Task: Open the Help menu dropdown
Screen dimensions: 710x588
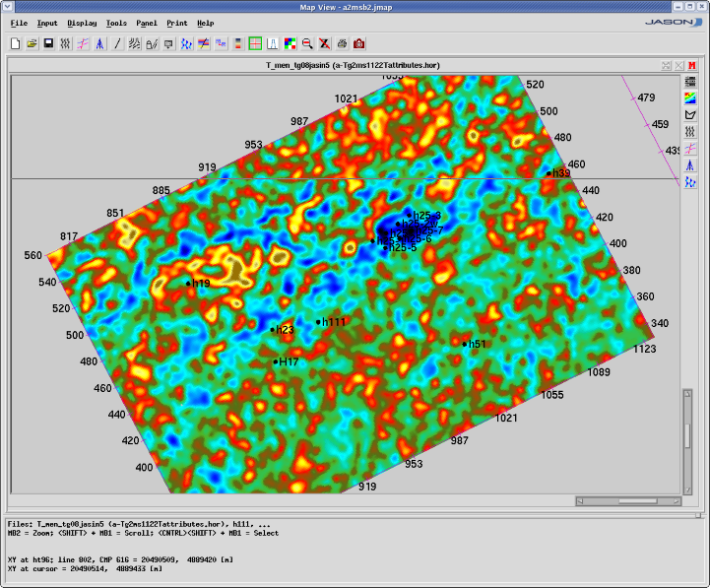Action: 205,23
